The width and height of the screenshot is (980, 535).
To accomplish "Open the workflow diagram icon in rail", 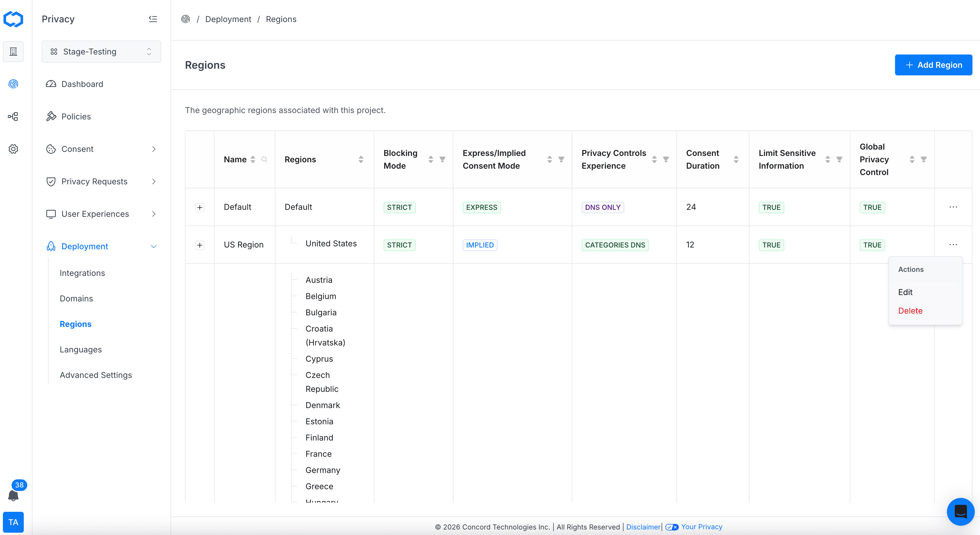I will click(13, 116).
